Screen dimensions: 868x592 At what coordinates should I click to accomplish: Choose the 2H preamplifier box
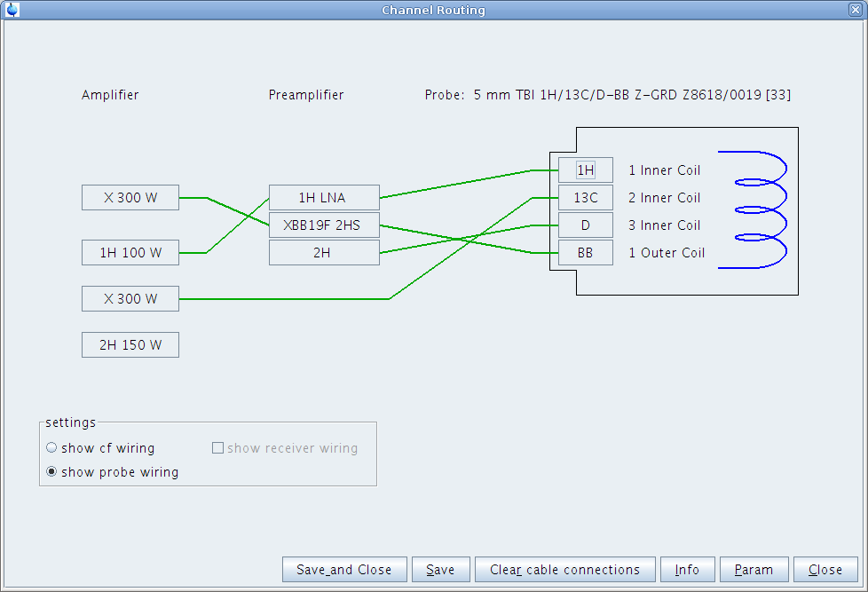(324, 253)
